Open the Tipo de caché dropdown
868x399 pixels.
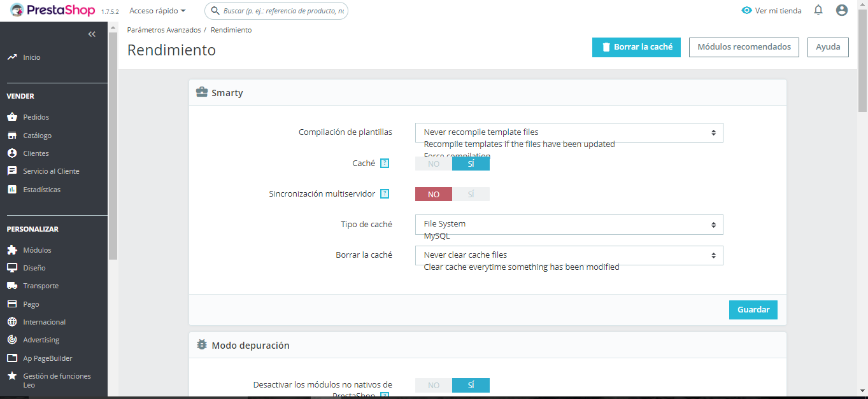click(x=569, y=224)
